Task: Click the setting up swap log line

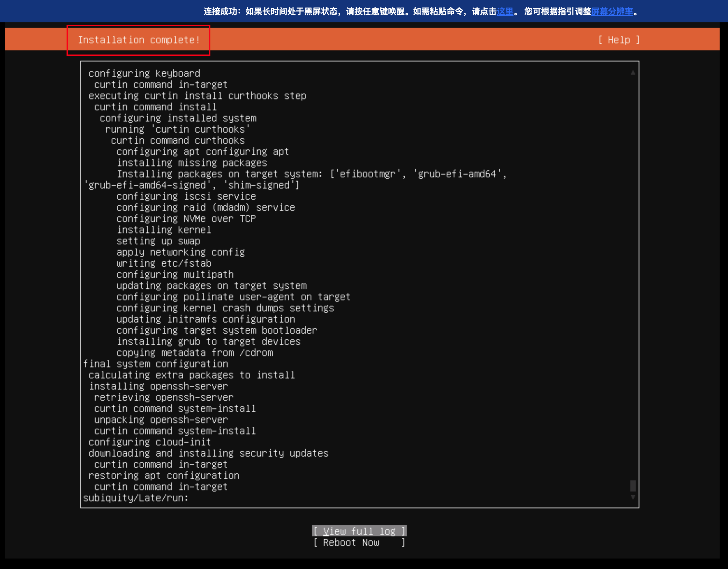Action: click(x=158, y=241)
